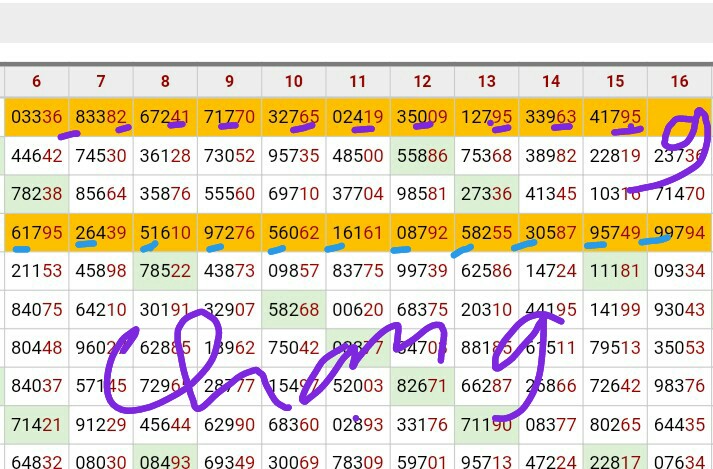
Task: Select column header 10
Action: pos(294,82)
